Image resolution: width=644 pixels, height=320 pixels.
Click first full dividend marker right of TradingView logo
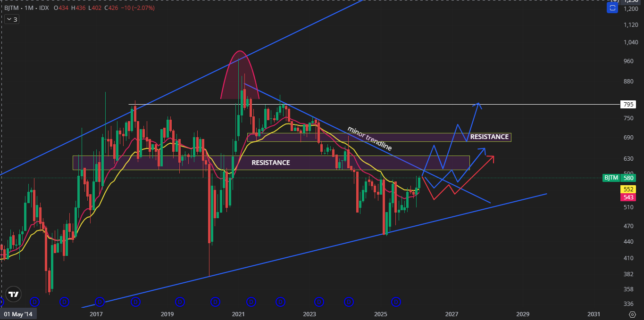(34, 301)
